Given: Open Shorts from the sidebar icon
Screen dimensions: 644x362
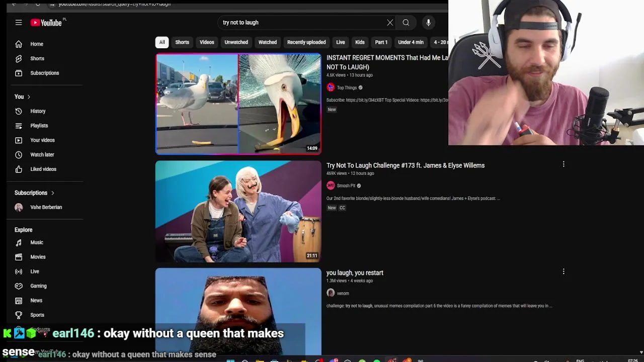Looking at the screenshot, I should [19, 59].
